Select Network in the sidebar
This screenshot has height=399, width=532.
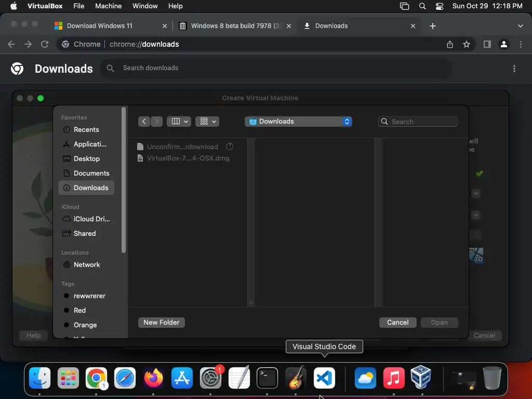86,264
